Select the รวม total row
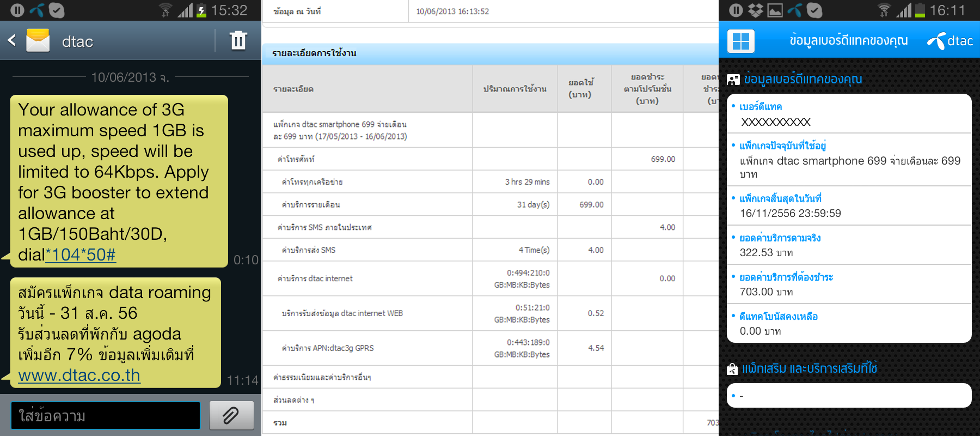This screenshot has height=436, width=980. (x=490, y=422)
